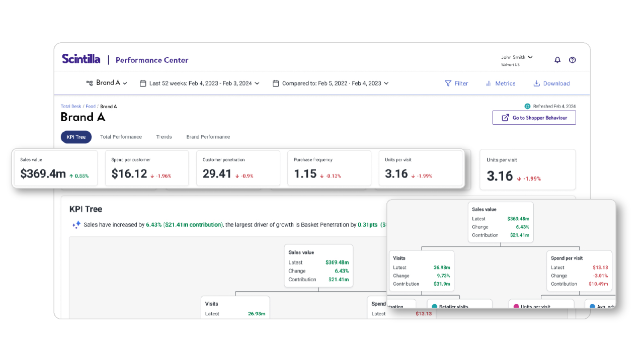The height and width of the screenshot is (362, 644).
Task: Click the green refresh status icon
Action: click(x=527, y=106)
